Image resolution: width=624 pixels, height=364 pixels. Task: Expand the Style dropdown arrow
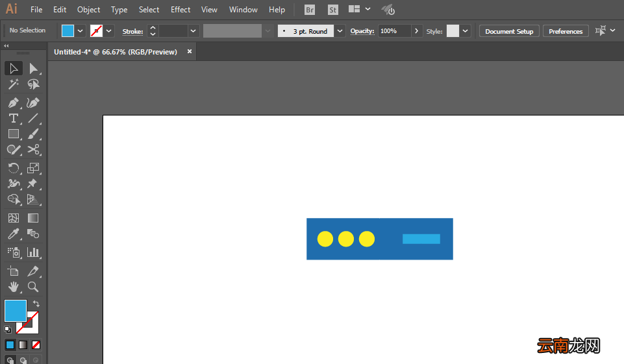click(465, 31)
